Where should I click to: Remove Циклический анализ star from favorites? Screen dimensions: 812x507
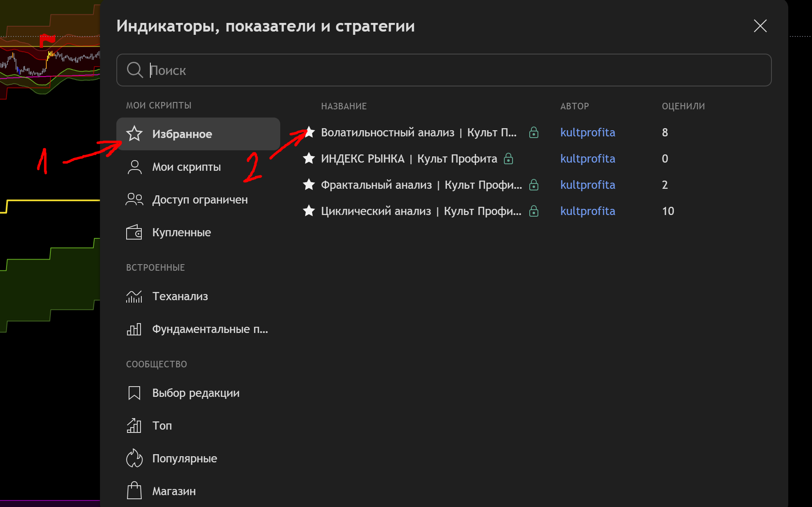pos(309,211)
